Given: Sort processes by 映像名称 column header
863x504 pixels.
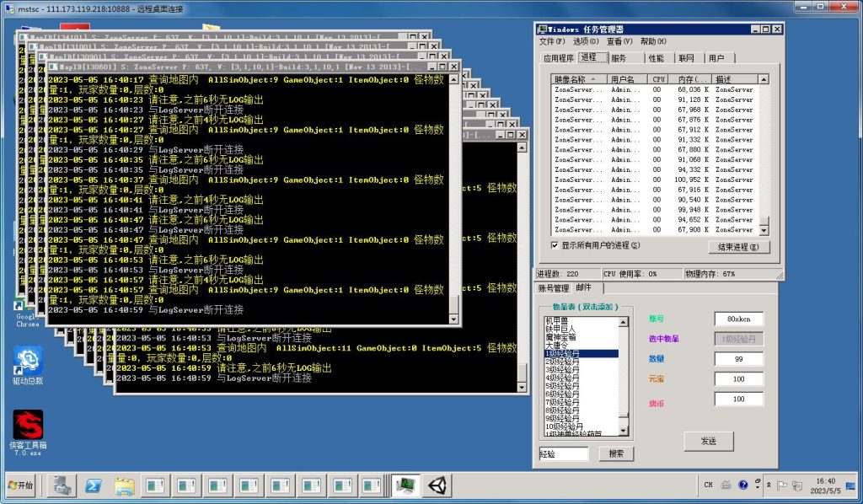Looking at the screenshot, I should (x=580, y=79).
